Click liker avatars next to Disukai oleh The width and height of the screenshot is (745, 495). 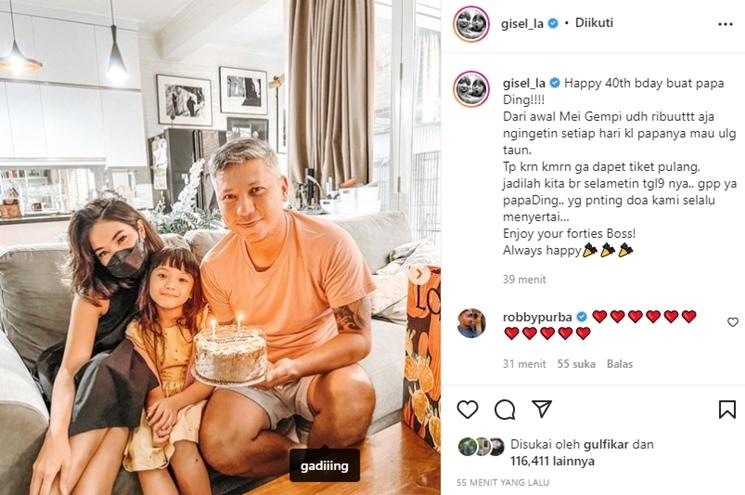click(x=481, y=447)
